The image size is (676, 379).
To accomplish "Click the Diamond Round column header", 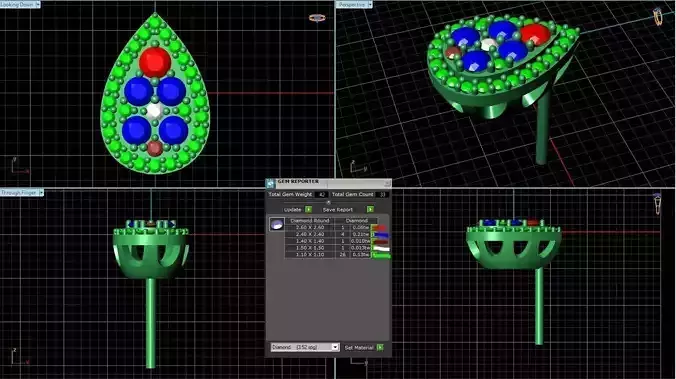I will coord(310,220).
